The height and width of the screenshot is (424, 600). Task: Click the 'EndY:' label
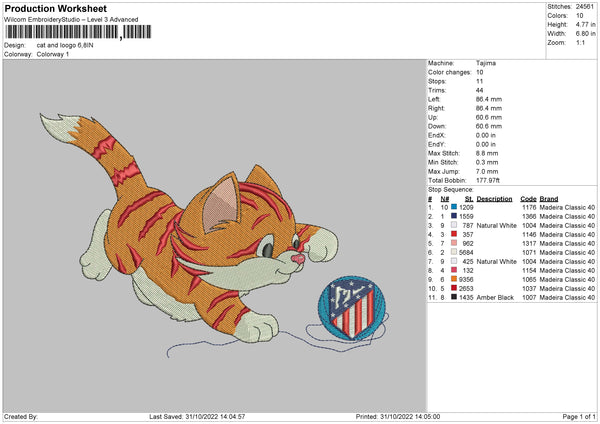pos(437,144)
